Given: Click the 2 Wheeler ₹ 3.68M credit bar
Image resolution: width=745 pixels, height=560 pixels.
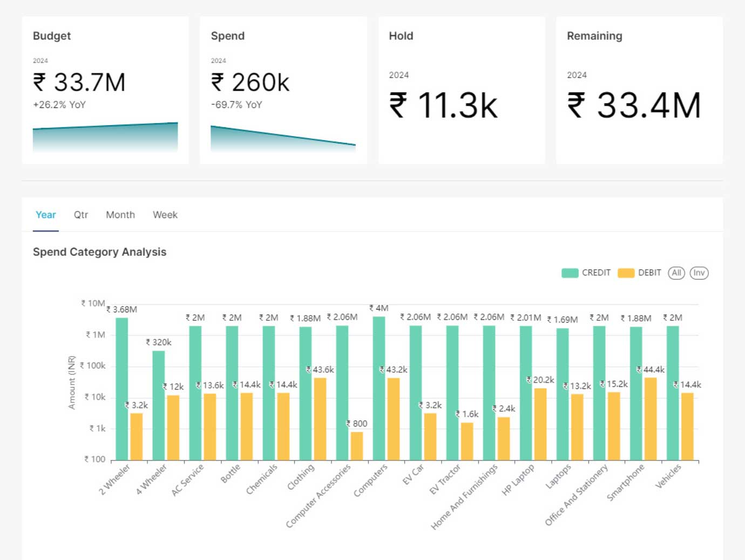Looking at the screenshot, I should coord(122,388).
